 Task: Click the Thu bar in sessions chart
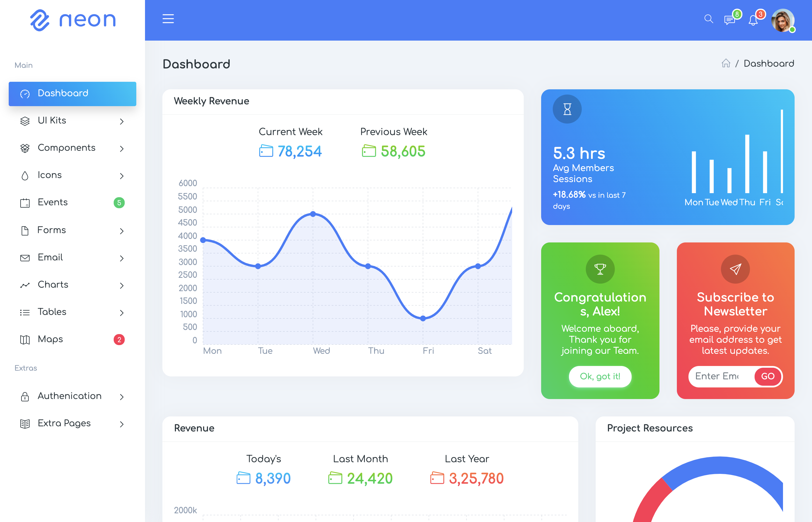tap(747, 164)
